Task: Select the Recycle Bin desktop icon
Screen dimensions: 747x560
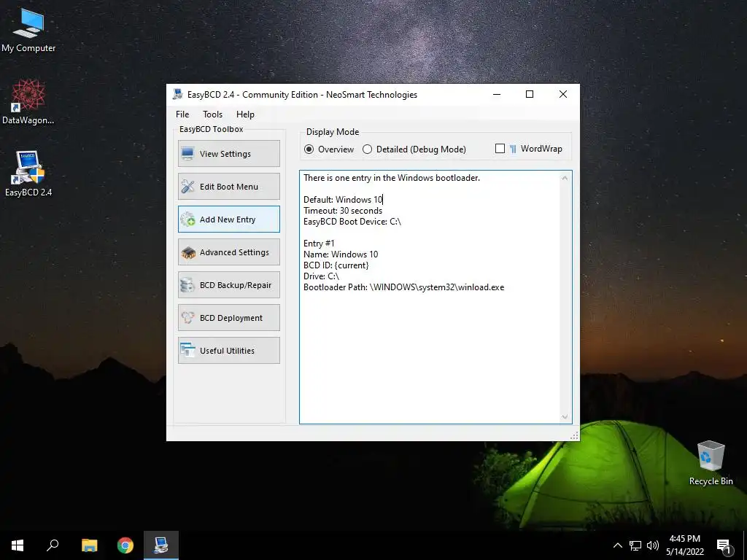Action: (x=711, y=463)
